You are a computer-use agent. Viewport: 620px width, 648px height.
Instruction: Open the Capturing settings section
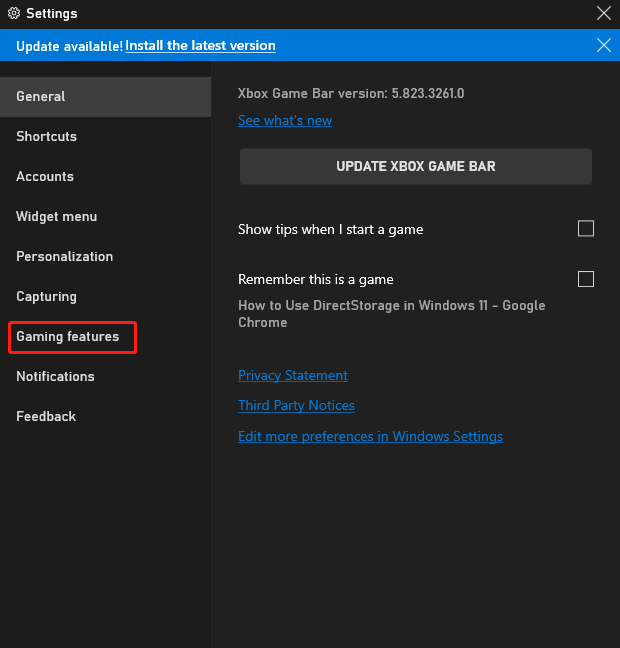[x=46, y=297]
